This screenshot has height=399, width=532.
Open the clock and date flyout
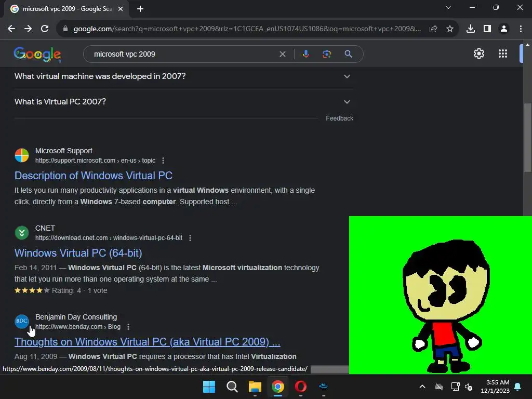[495, 387]
